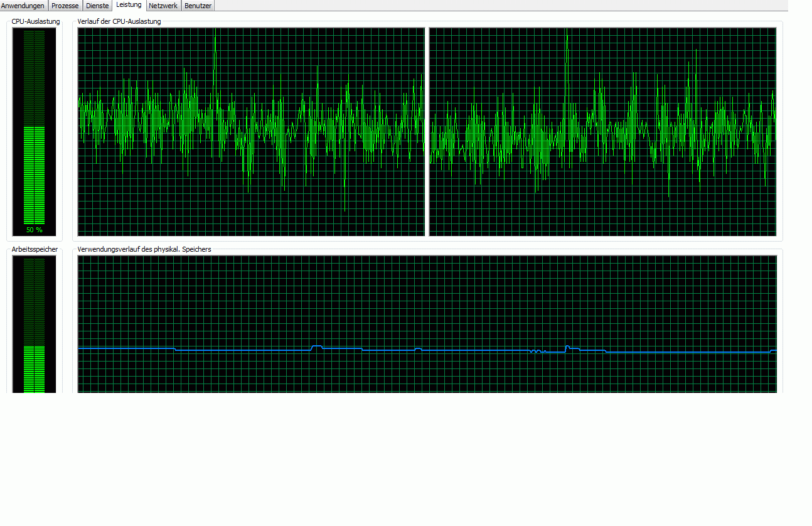Click the CPU-Auslastung gauge showing 50 %
Screen dimensions: 812x526
35,132
